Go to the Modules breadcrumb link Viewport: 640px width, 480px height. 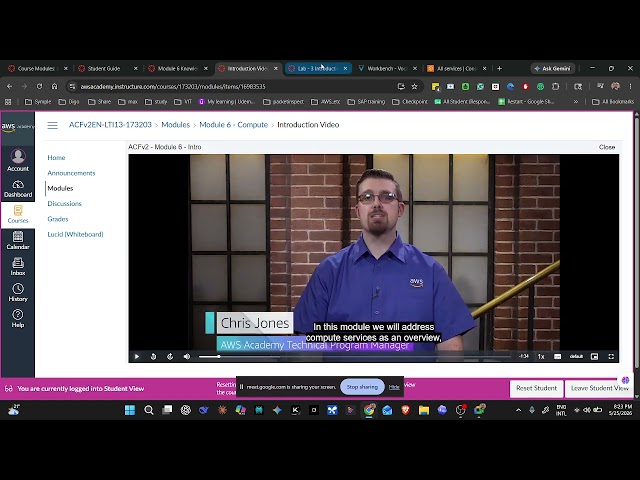tap(176, 125)
